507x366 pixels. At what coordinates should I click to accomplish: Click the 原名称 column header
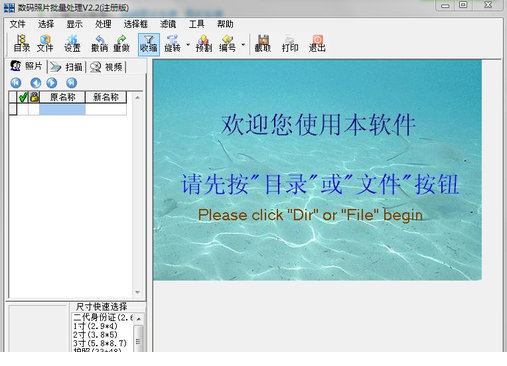click(62, 97)
